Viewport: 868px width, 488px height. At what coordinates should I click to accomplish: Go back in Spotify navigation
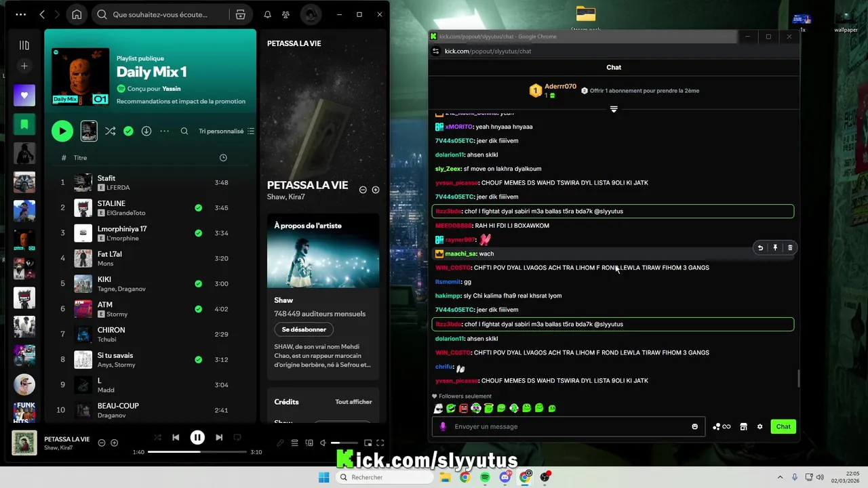pyautogui.click(x=42, y=14)
